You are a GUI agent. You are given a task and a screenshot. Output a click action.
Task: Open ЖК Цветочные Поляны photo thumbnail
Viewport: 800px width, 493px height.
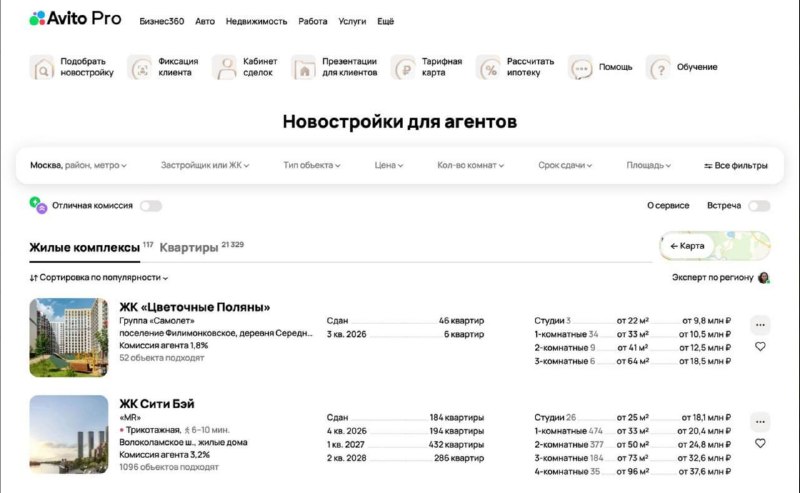(x=69, y=338)
